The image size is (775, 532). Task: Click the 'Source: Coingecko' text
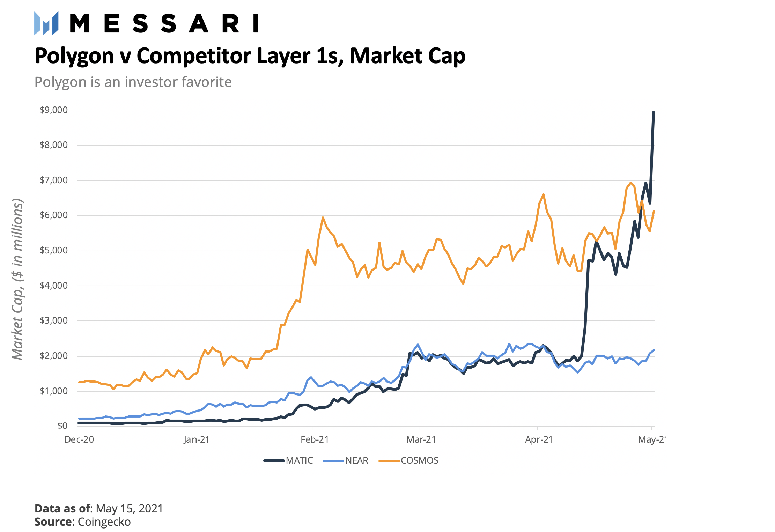coord(82,522)
